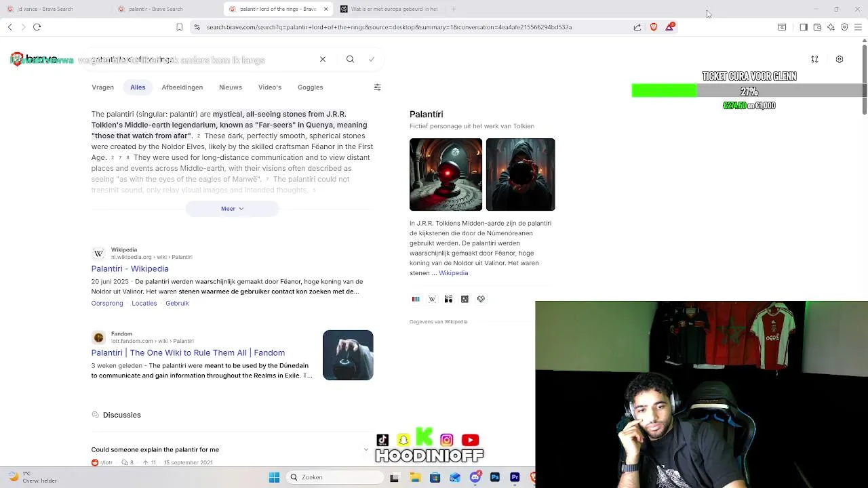This screenshot has width=868, height=488.
Task: Open 'Palantíri | The One Wiki to Rule Them All' link
Action: click(x=188, y=353)
